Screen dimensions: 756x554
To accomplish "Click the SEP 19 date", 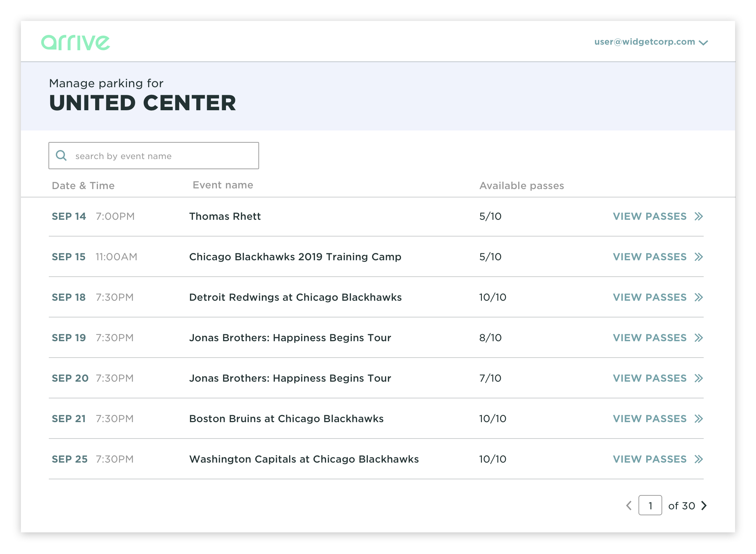I will click(69, 338).
